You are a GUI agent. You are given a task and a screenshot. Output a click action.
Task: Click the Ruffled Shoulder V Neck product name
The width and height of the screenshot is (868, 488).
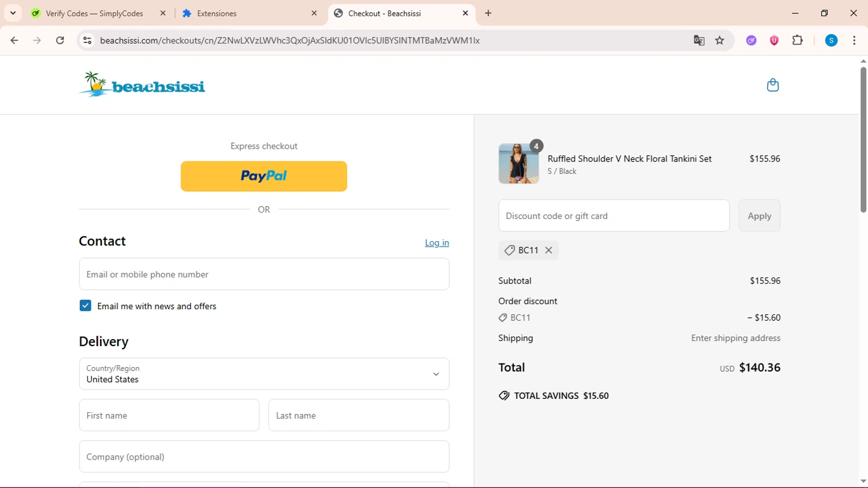tap(630, 159)
